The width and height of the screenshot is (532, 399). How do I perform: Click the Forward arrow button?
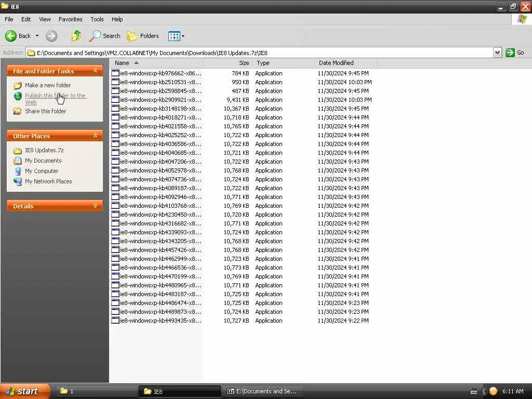[x=51, y=36]
